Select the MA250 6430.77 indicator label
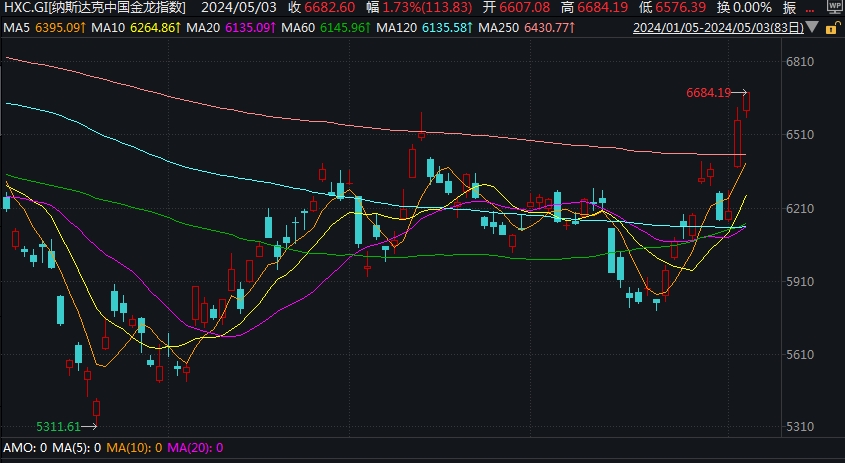 pos(527,27)
